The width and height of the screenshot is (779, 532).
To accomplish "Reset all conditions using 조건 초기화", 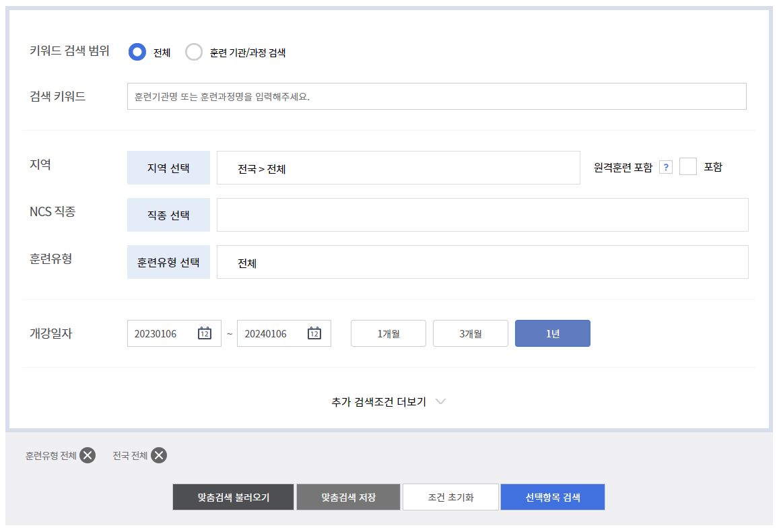I will (x=450, y=497).
